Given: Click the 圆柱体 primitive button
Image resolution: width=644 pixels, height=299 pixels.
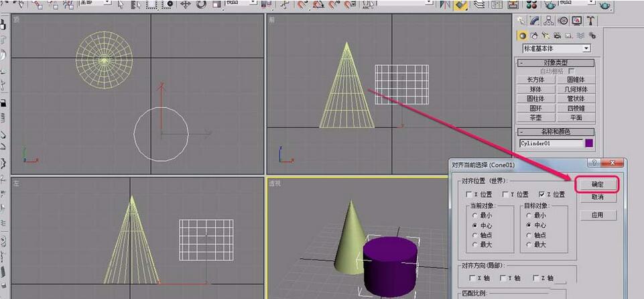Looking at the screenshot, I should point(536,99).
